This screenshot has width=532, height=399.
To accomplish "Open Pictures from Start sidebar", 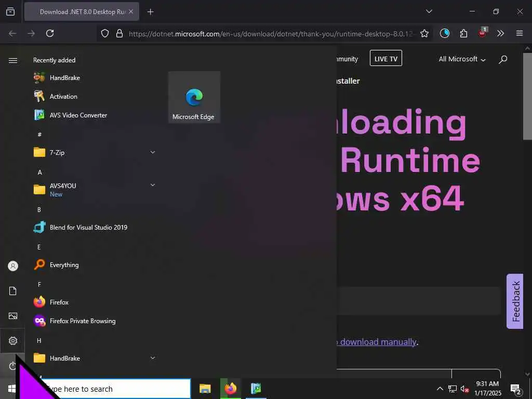I will tap(13, 316).
